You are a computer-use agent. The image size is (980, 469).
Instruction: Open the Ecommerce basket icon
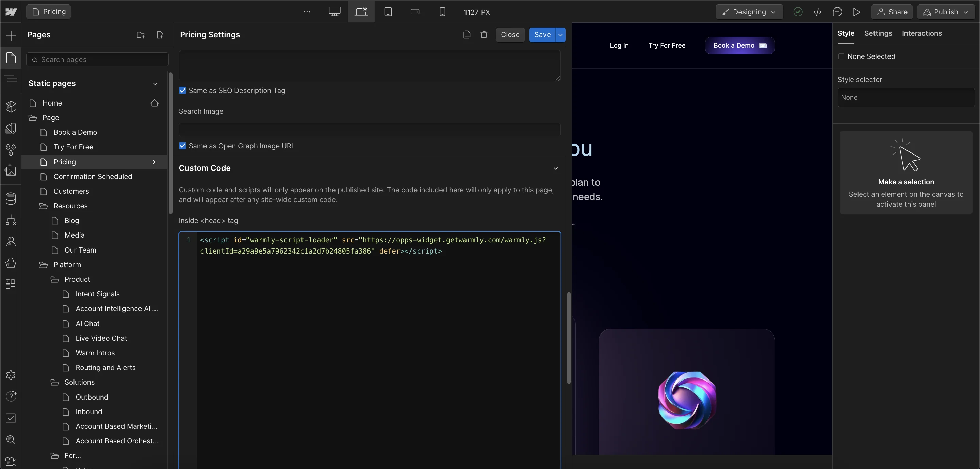pos(11,262)
